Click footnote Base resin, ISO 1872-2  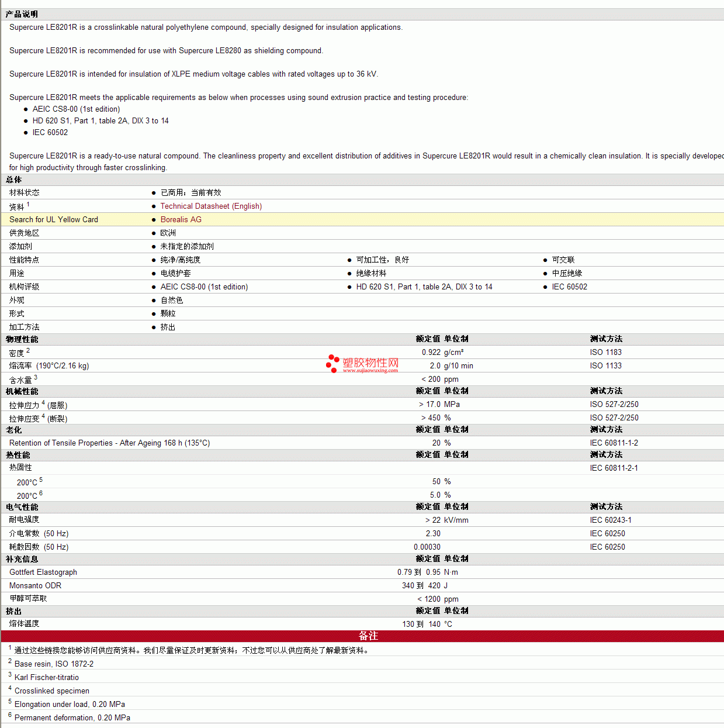tap(54, 664)
